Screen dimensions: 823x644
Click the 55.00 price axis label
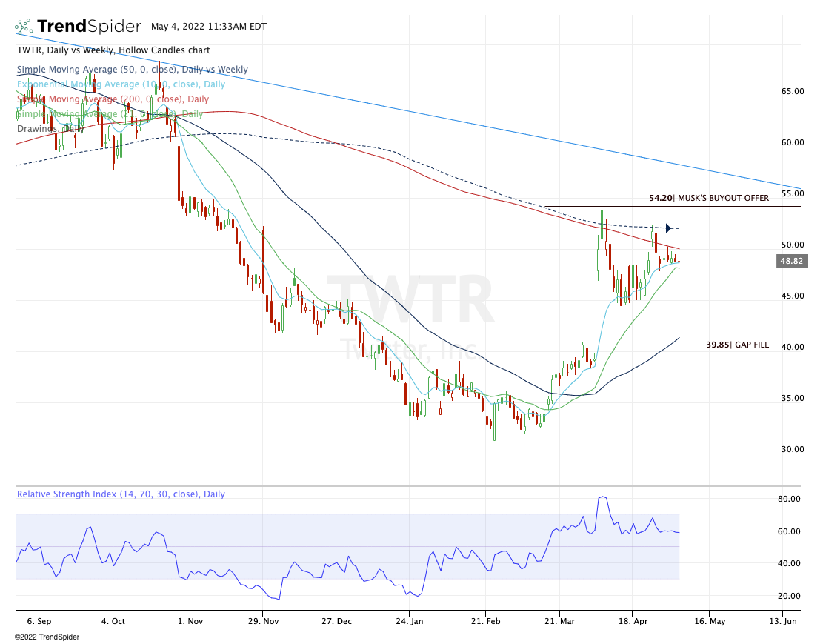click(793, 193)
